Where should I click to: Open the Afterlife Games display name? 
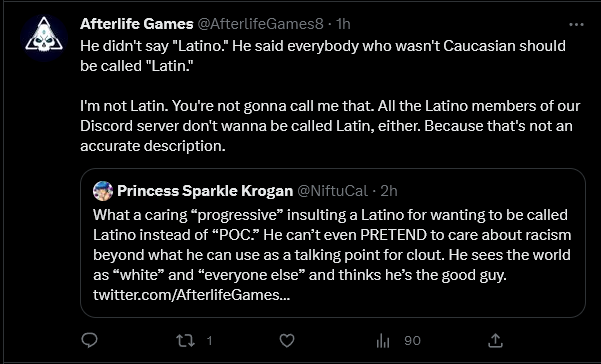click(x=136, y=24)
